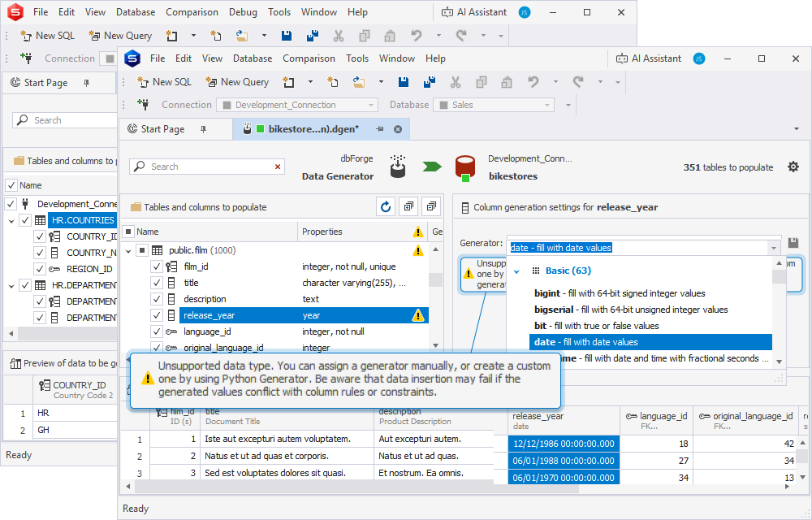Click New Query in front window toolbar
This screenshot has width=812, height=520.
click(x=238, y=82)
